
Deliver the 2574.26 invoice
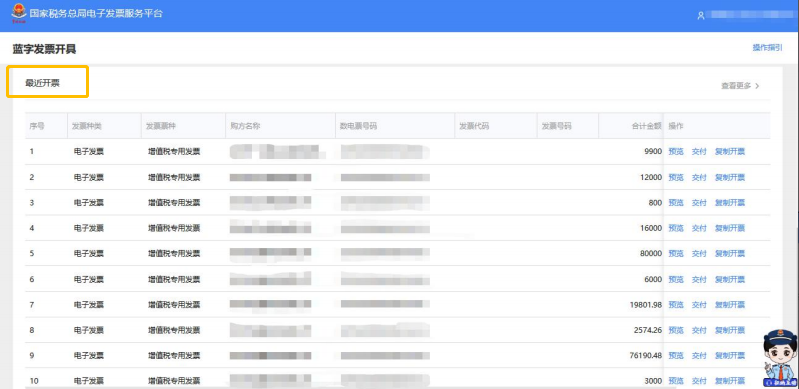tap(699, 330)
